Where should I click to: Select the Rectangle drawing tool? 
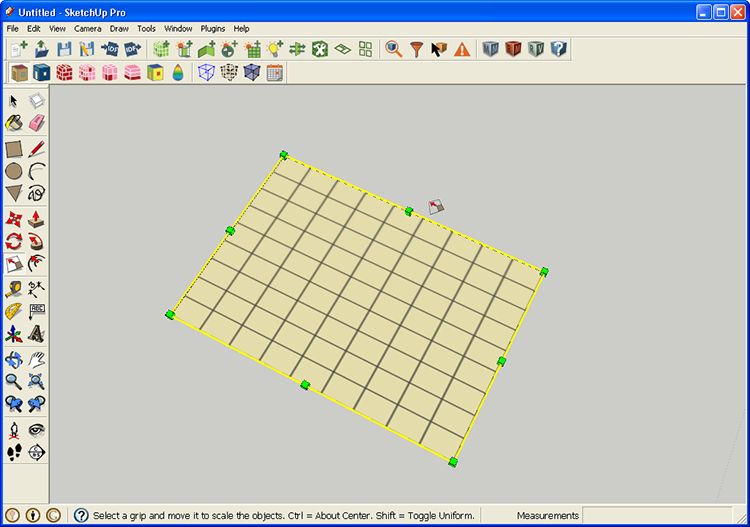click(14, 149)
